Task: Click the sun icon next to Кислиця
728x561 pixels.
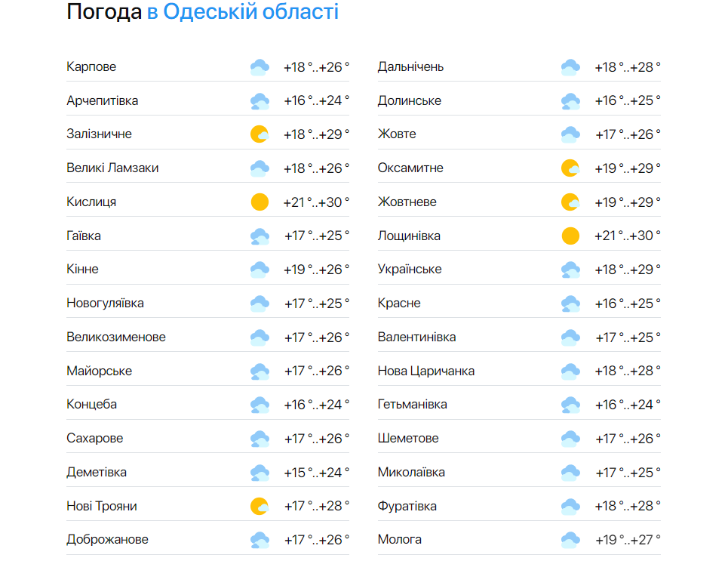Action: [260, 201]
